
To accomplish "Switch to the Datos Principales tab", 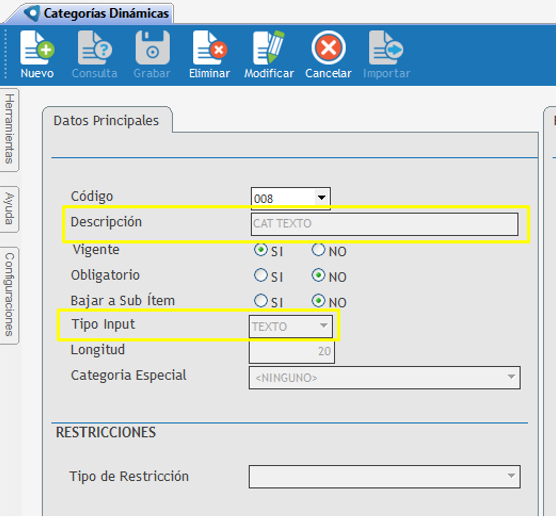I will pos(106,121).
